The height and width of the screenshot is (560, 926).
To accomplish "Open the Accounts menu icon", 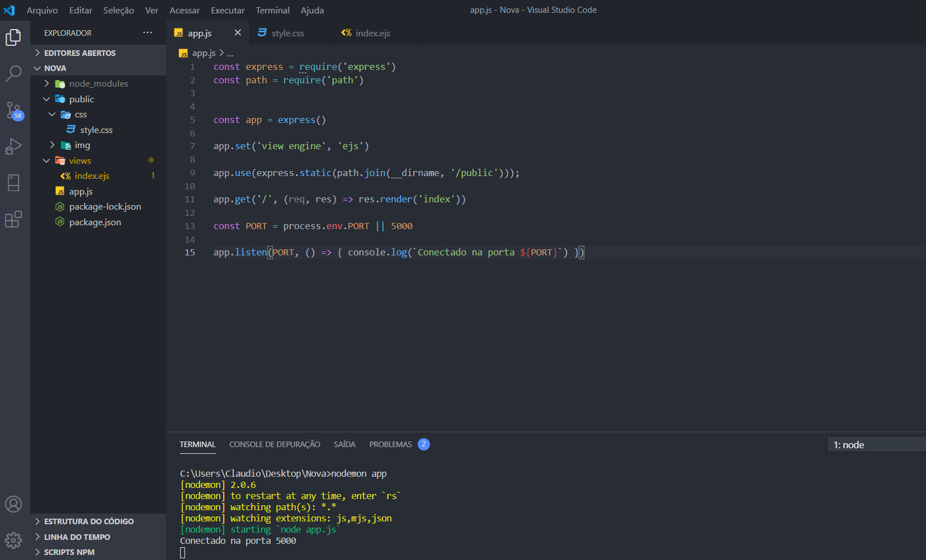I will point(13,504).
